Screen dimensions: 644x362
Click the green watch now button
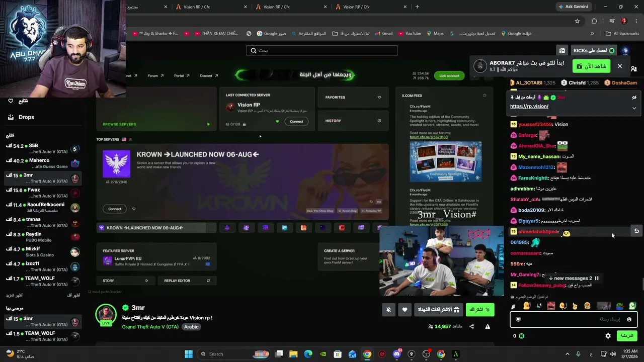tap(591, 66)
